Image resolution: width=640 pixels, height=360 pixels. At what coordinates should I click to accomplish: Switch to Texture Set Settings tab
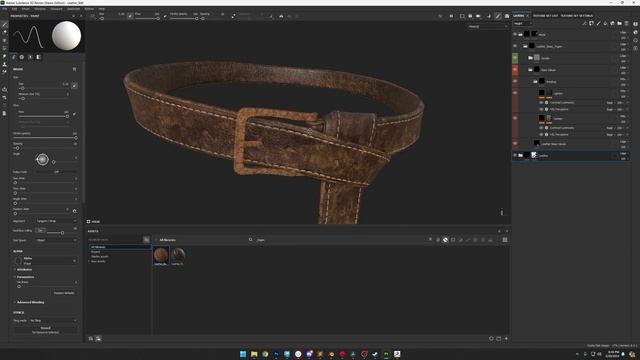click(576, 16)
